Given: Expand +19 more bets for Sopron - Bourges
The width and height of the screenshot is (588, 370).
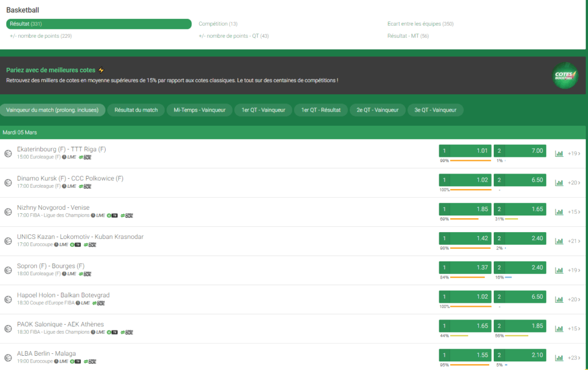Looking at the screenshot, I should coord(574,270).
